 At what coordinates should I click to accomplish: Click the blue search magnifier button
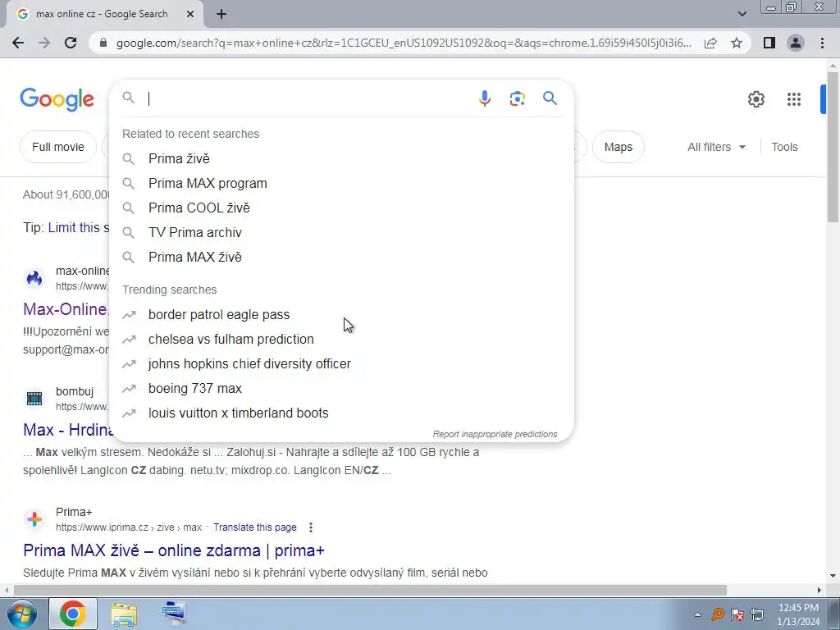[x=550, y=98]
